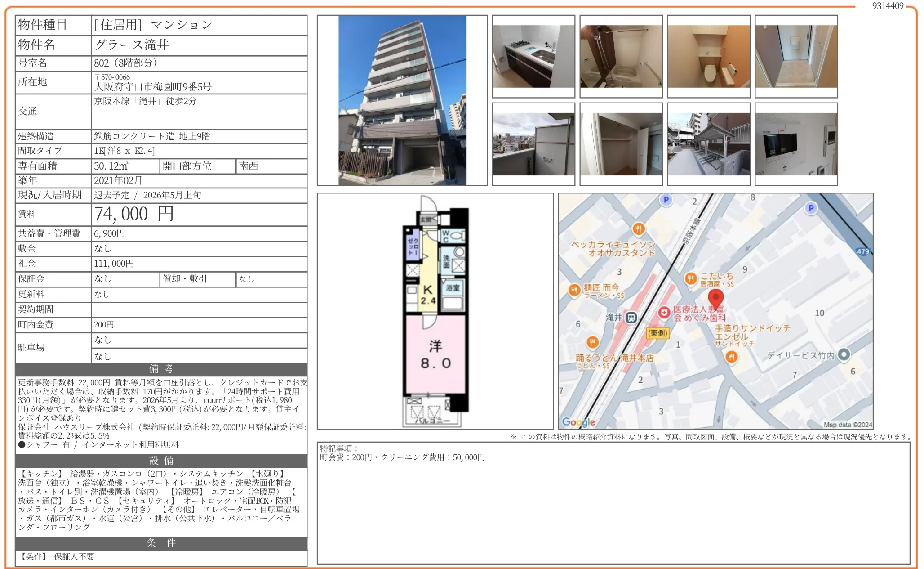924x569 pixels.
Task: Click the route 479 road badge
Action: [862, 251]
